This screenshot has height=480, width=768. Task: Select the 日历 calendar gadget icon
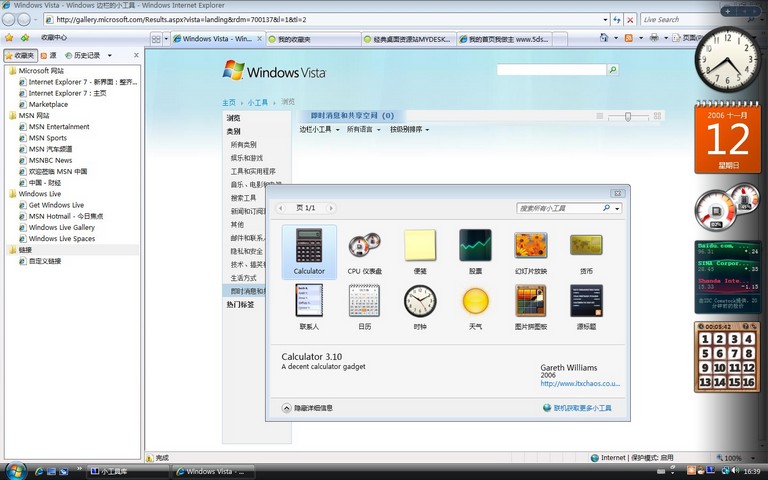(x=364, y=300)
